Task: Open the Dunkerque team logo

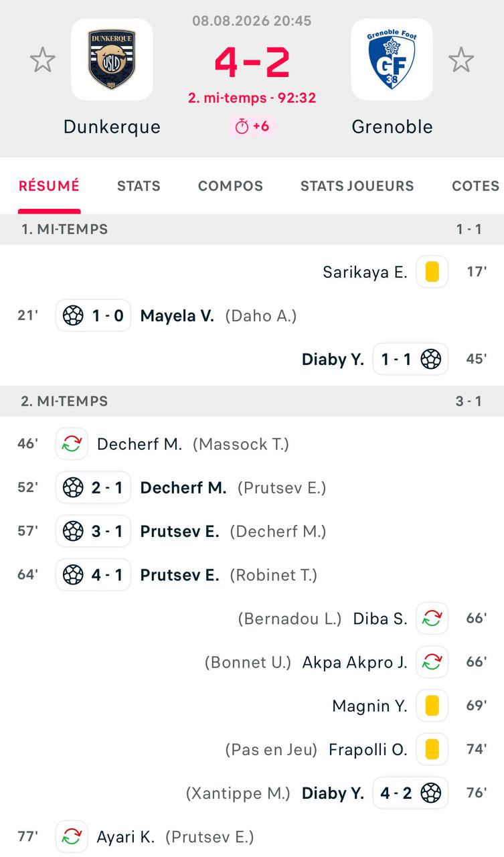Action: point(112,60)
